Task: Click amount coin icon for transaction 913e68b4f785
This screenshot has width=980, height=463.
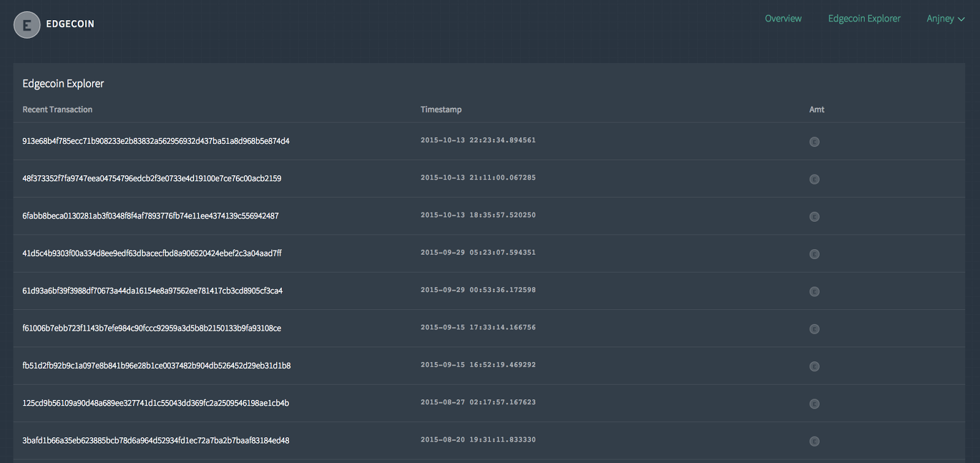Action: pos(815,142)
